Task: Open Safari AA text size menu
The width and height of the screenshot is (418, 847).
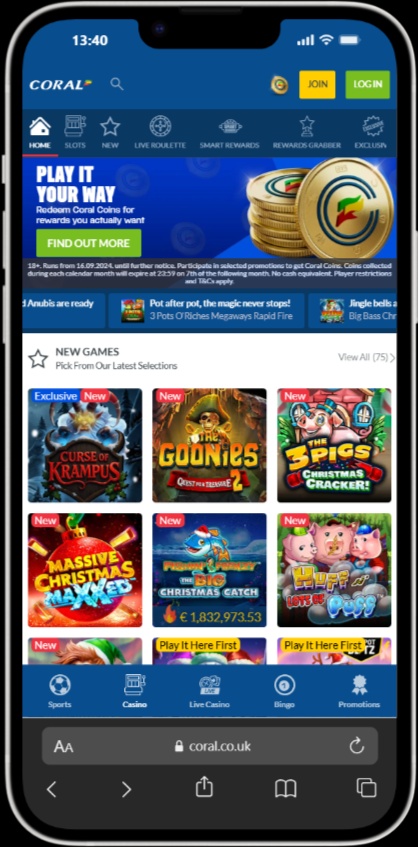Action: pyautogui.click(x=64, y=747)
